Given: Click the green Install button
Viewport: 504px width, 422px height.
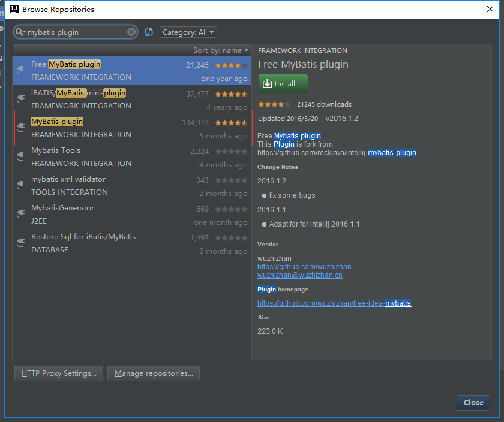Looking at the screenshot, I should [x=283, y=83].
